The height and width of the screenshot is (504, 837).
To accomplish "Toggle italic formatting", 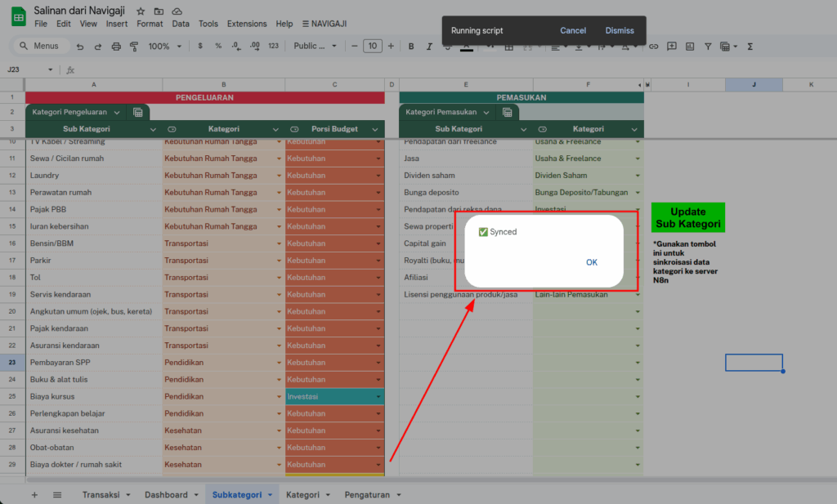I will point(429,47).
